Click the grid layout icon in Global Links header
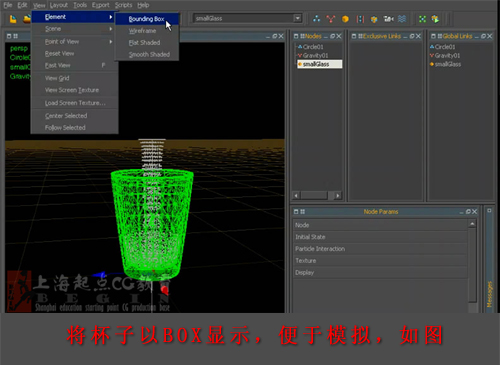The image size is (500, 365). click(x=440, y=36)
